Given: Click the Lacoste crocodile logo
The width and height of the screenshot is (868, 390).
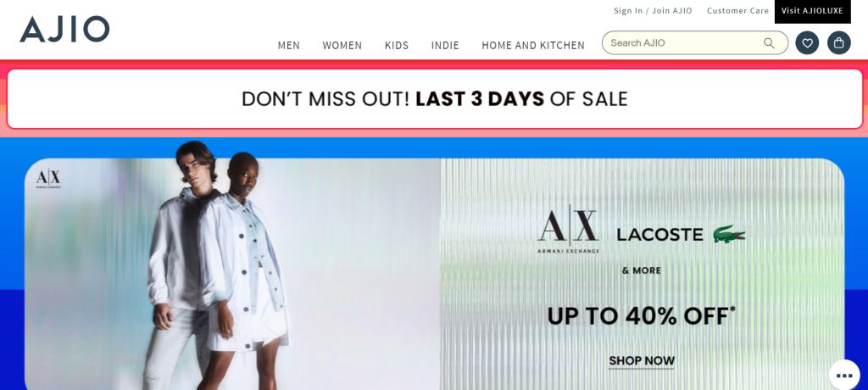Looking at the screenshot, I should click(729, 234).
